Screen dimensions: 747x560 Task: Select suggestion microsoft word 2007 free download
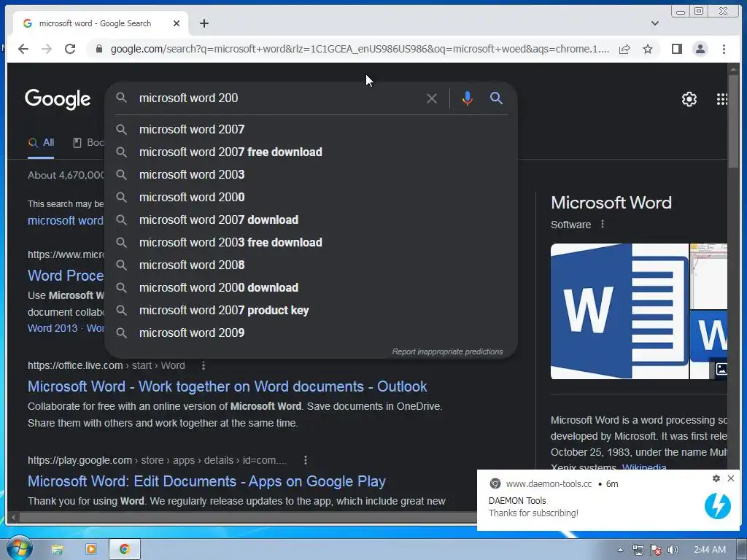(311, 152)
